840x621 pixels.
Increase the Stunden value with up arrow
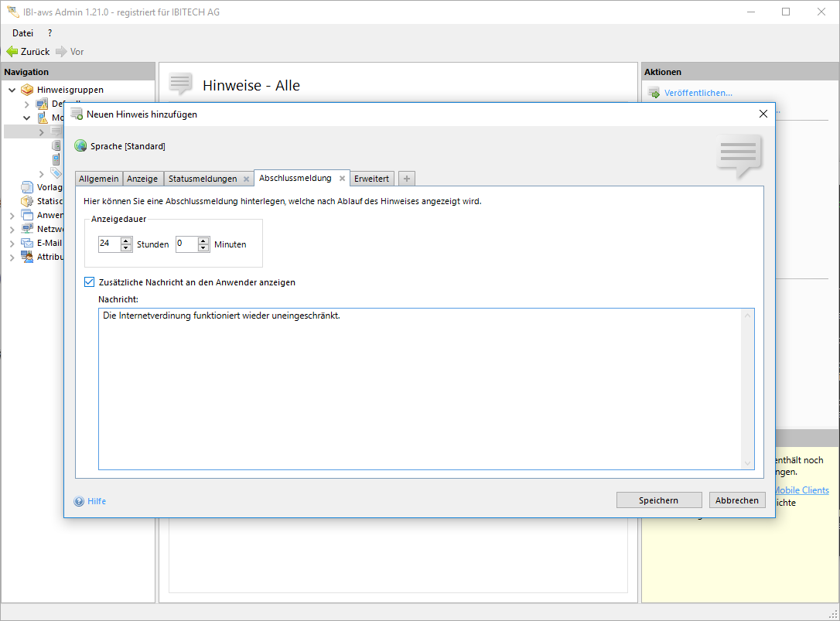pos(126,241)
